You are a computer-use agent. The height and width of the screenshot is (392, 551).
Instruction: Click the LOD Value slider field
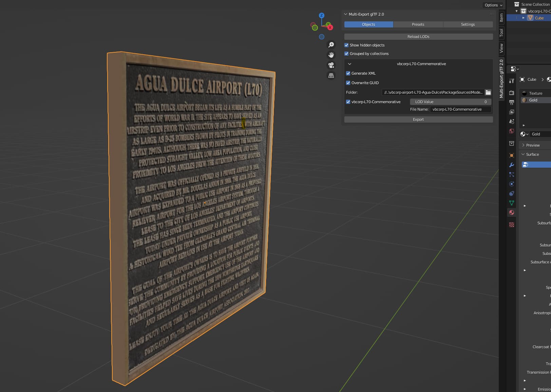click(450, 102)
